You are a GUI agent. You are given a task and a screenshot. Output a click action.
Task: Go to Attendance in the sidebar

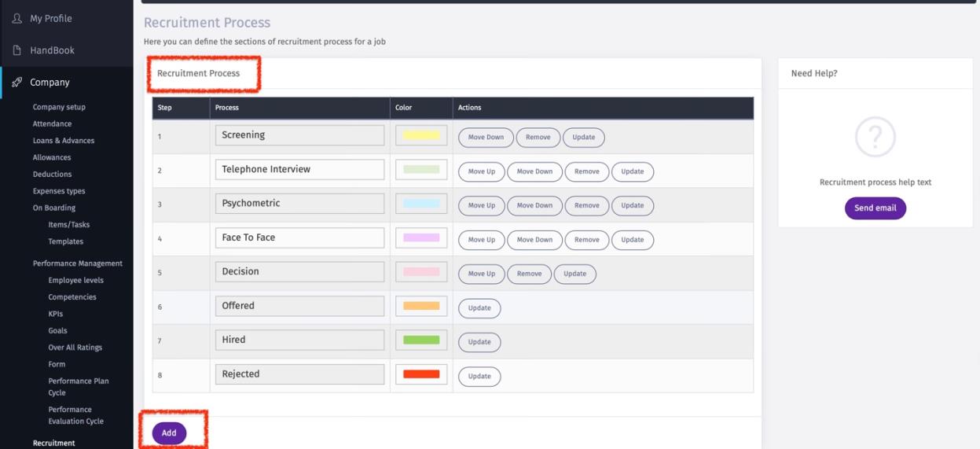tap(52, 123)
